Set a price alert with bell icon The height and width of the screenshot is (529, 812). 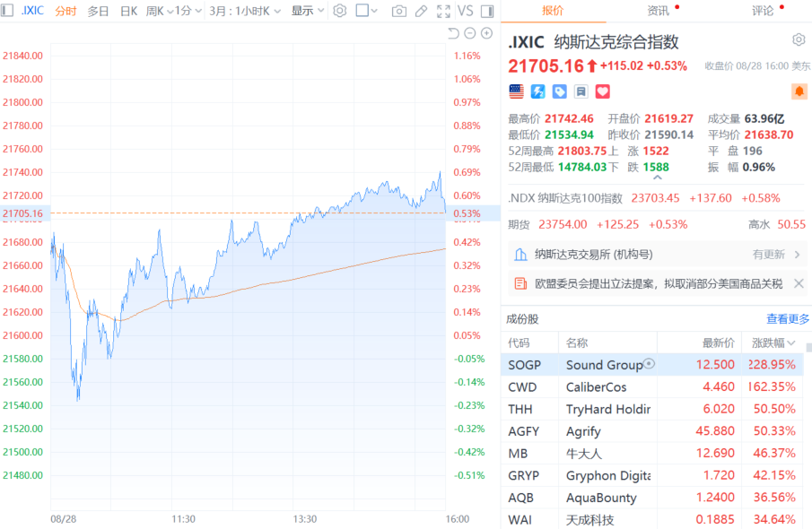click(799, 91)
